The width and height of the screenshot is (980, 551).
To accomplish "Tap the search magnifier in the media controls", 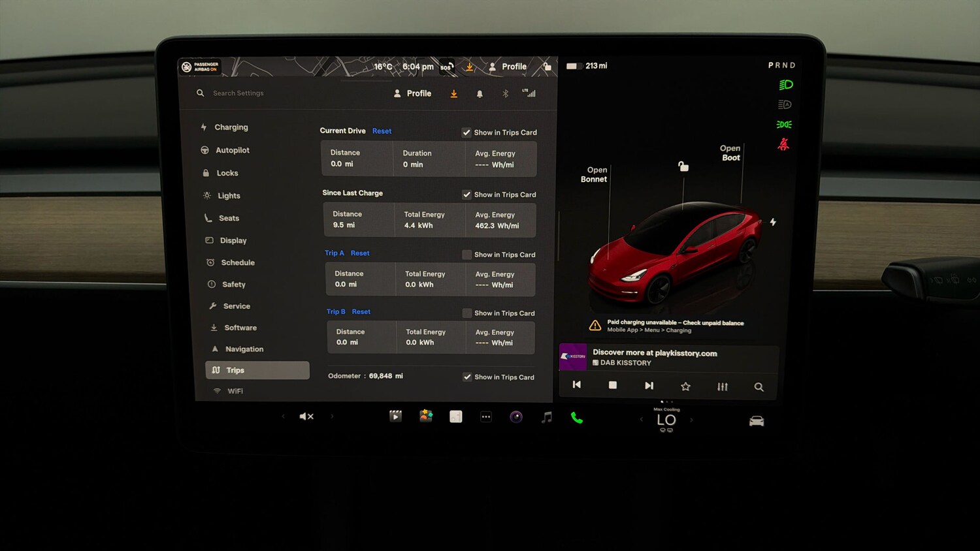I will 759,386.
